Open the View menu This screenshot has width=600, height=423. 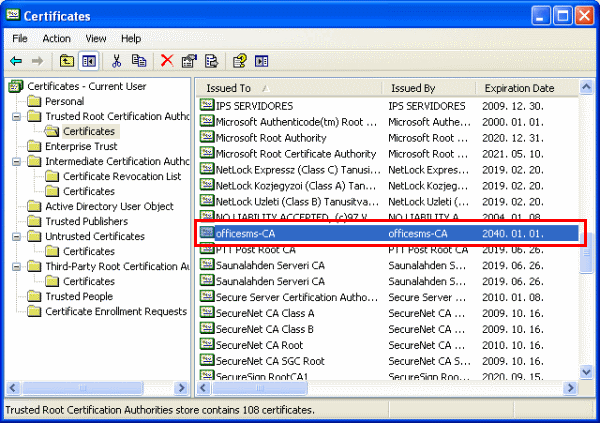click(x=96, y=39)
